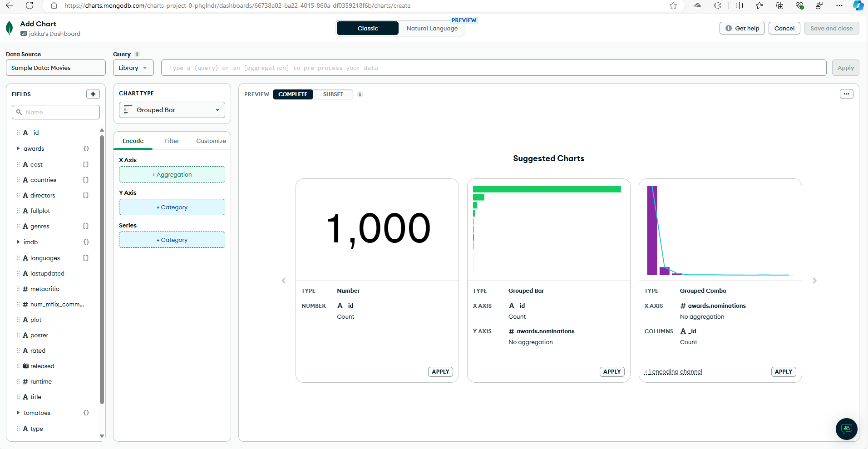Click the X Axis Aggregation drop zone
Screen dimensions: 868x449
pyautogui.click(x=172, y=174)
